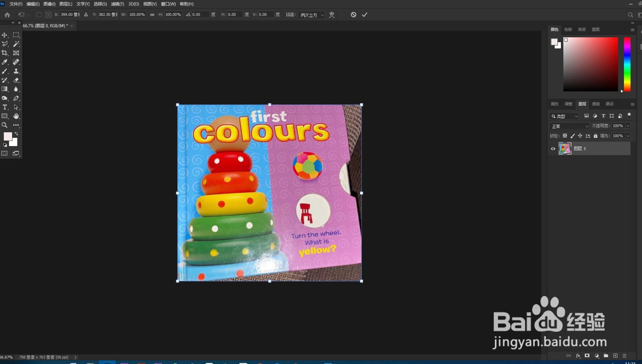Viewport: 642px width, 364px height.
Task: Select the Brush tool
Action: pyautogui.click(x=5, y=71)
